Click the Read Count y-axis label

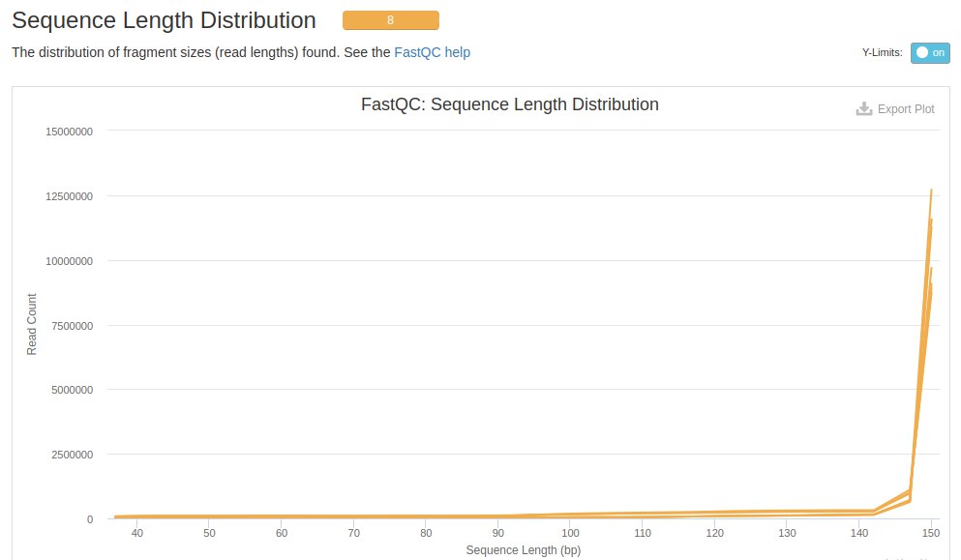click(32, 324)
